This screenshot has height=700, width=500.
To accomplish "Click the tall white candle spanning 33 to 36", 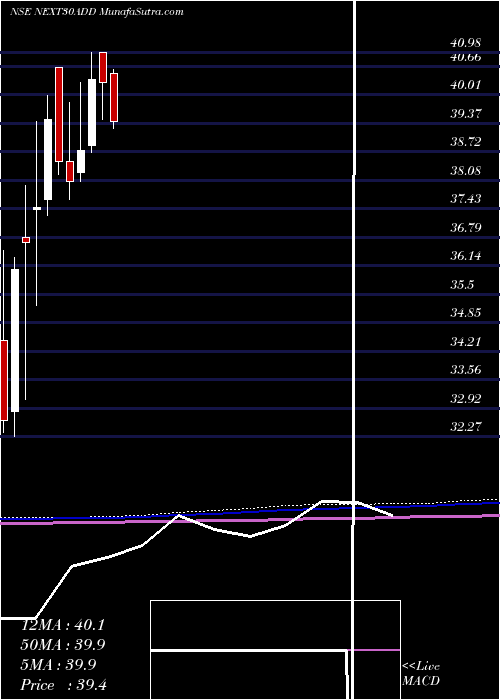I will pos(15,340).
